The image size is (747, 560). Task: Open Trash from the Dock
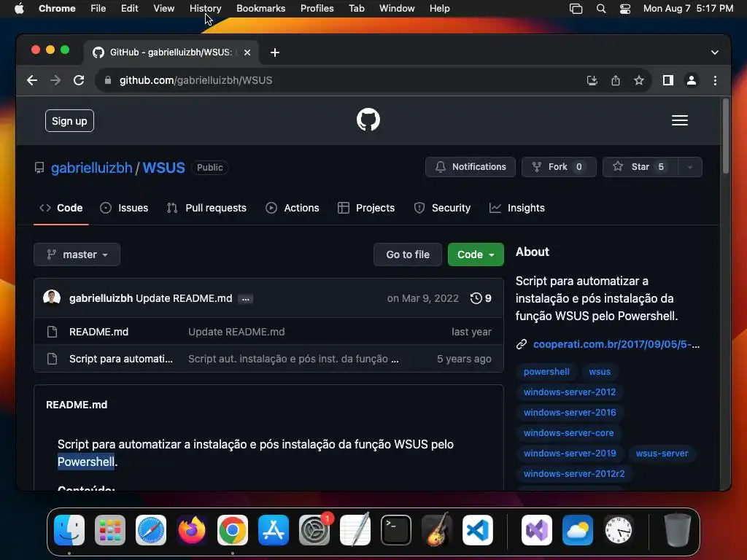click(x=677, y=529)
